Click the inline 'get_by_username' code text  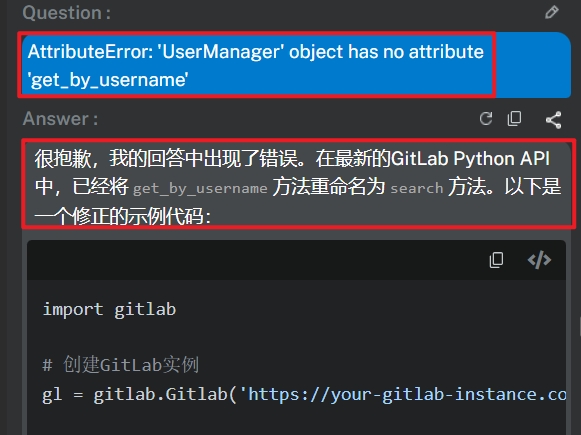point(200,189)
